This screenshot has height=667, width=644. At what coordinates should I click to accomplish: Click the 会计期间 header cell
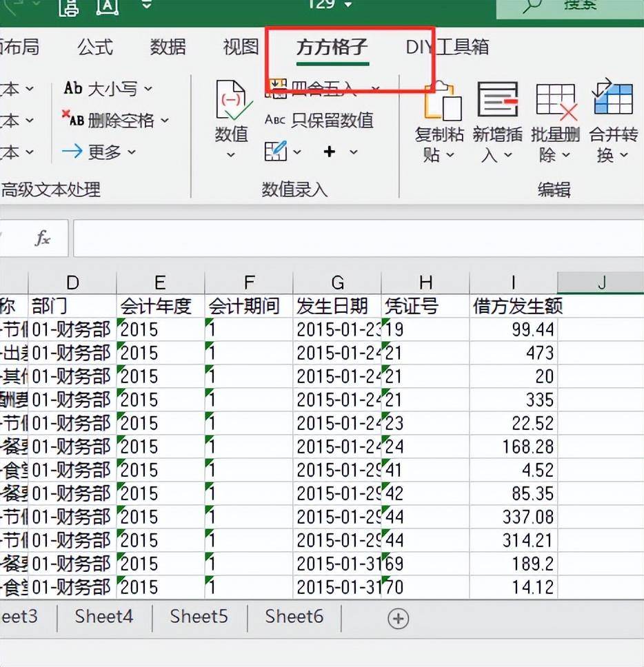coord(249,306)
